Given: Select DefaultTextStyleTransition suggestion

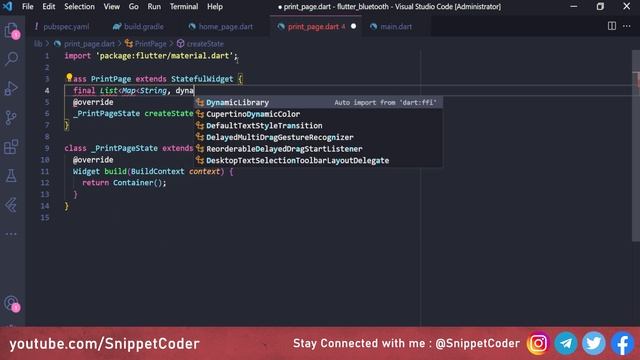Looking at the screenshot, I should (x=318, y=126).
